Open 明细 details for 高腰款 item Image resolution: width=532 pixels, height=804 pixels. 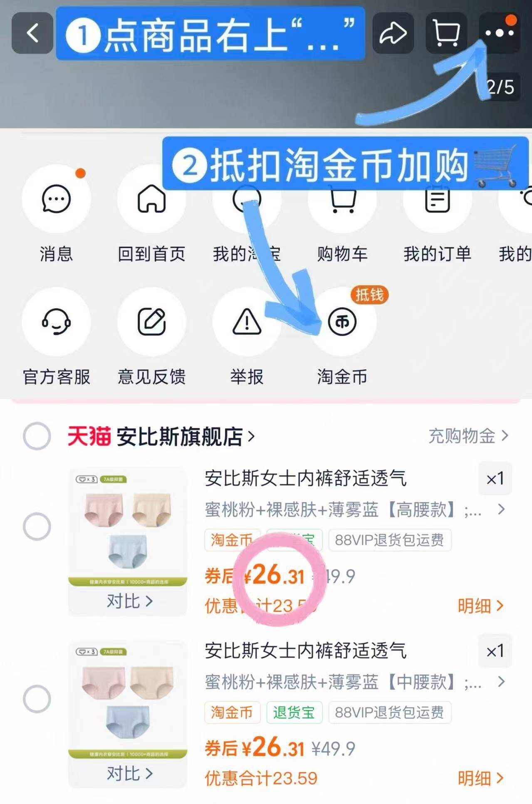[481, 606]
